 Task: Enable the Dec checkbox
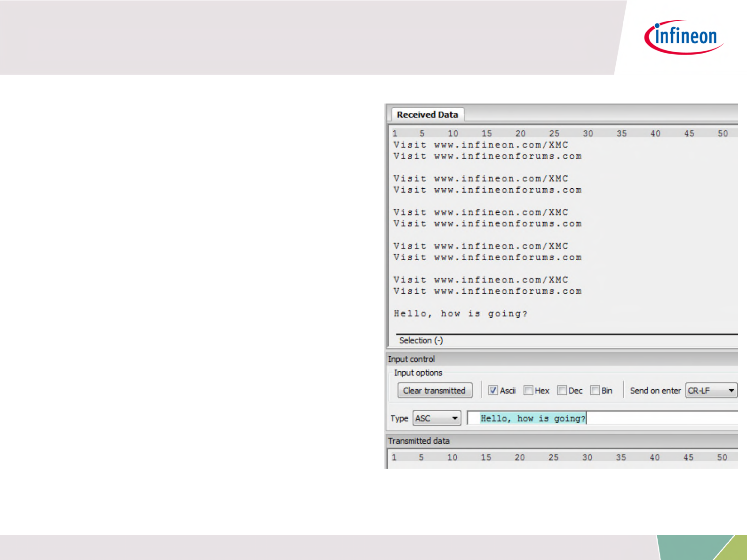pyautogui.click(x=562, y=391)
